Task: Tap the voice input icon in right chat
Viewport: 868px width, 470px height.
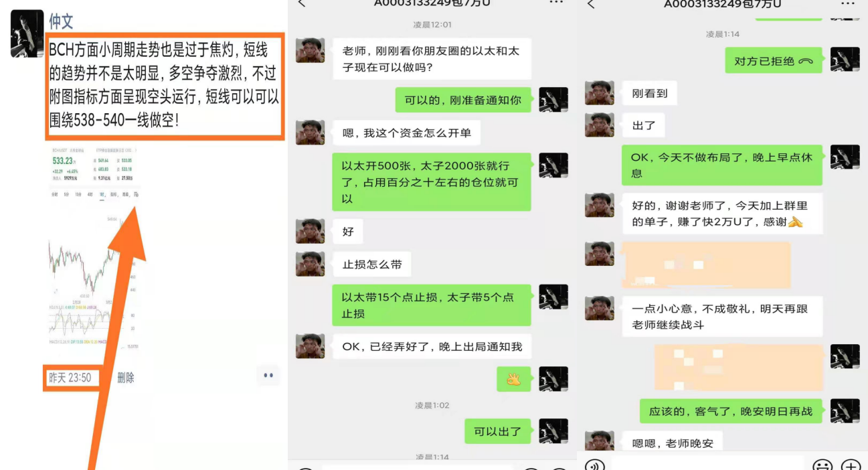Action: click(x=594, y=465)
